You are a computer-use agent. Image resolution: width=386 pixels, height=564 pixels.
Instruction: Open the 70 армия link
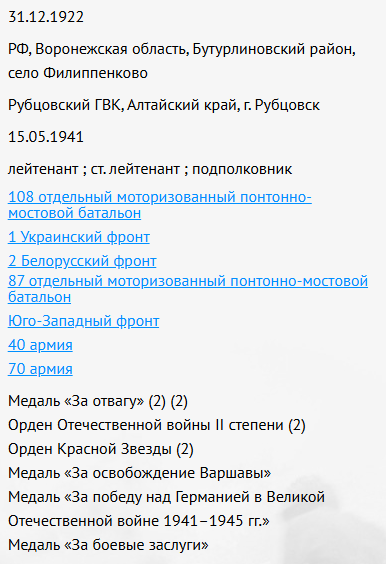click(40, 369)
